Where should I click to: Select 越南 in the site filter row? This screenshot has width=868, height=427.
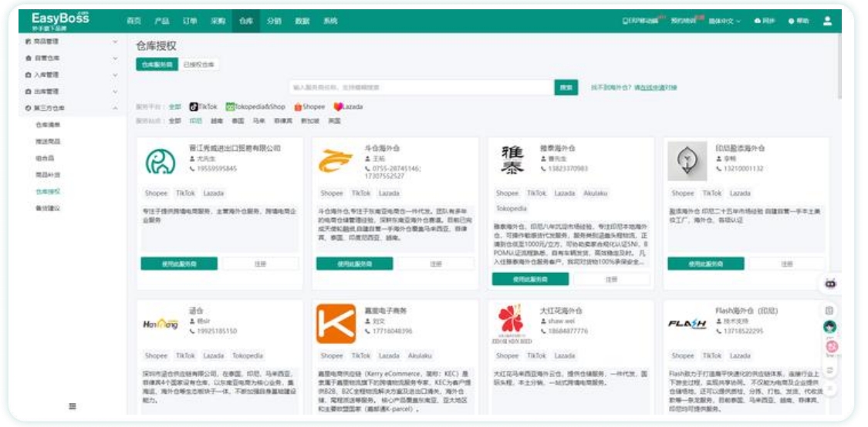pyautogui.click(x=217, y=120)
